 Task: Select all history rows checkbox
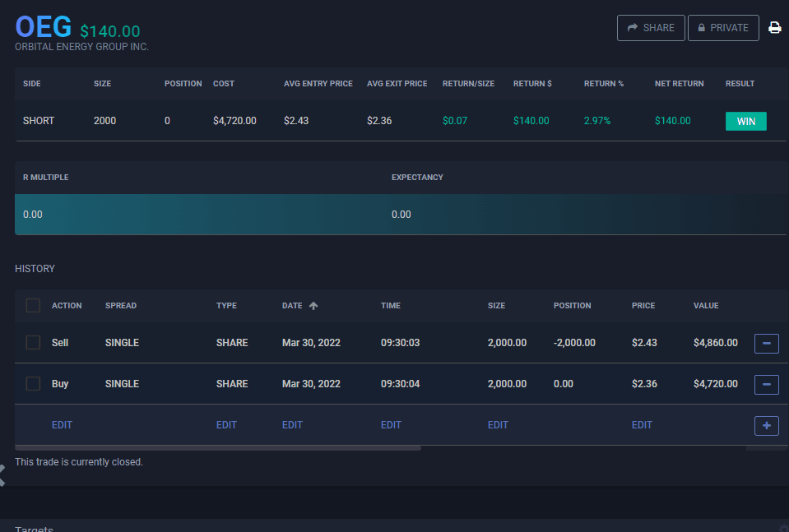[33, 306]
